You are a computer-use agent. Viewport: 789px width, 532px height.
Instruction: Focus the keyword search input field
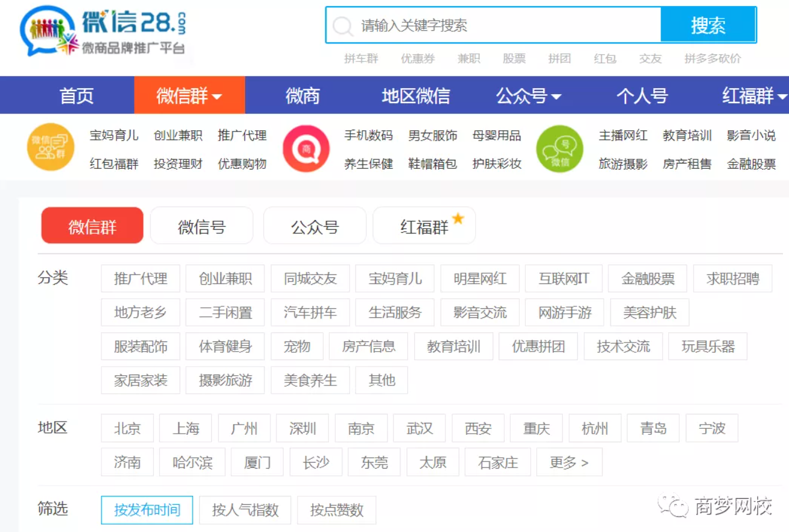click(x=493, y=25)
